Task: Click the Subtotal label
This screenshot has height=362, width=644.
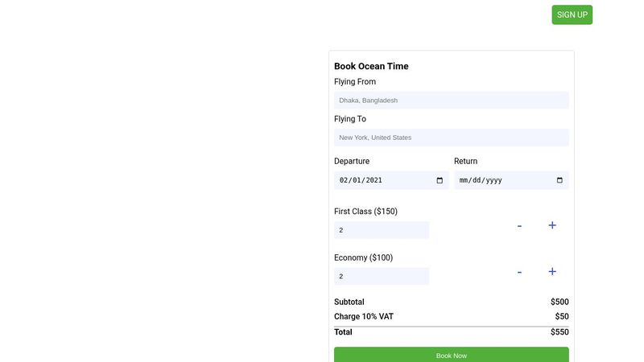Action: tap(349, 302)
